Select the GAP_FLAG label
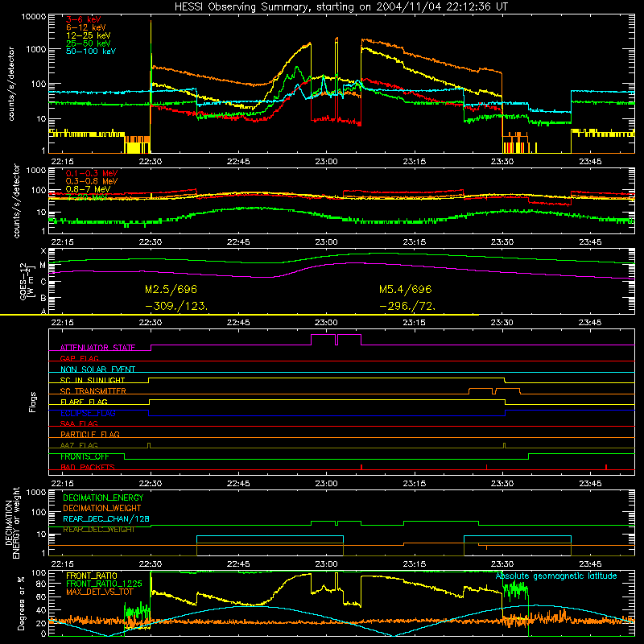This screenshot has height=644, width=644. [79, 358]
